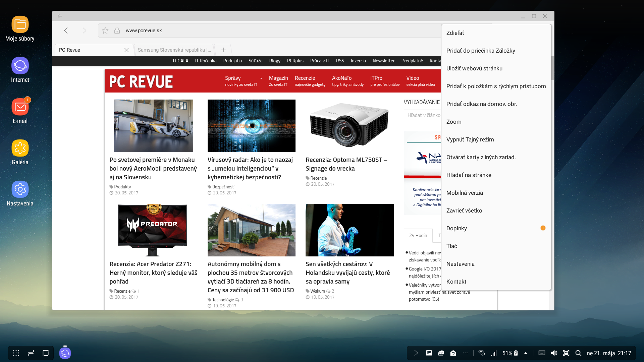This screenshot has width=644, height=362.
Task: Close the PC Revue tab
Action: (x=126, y=50)
